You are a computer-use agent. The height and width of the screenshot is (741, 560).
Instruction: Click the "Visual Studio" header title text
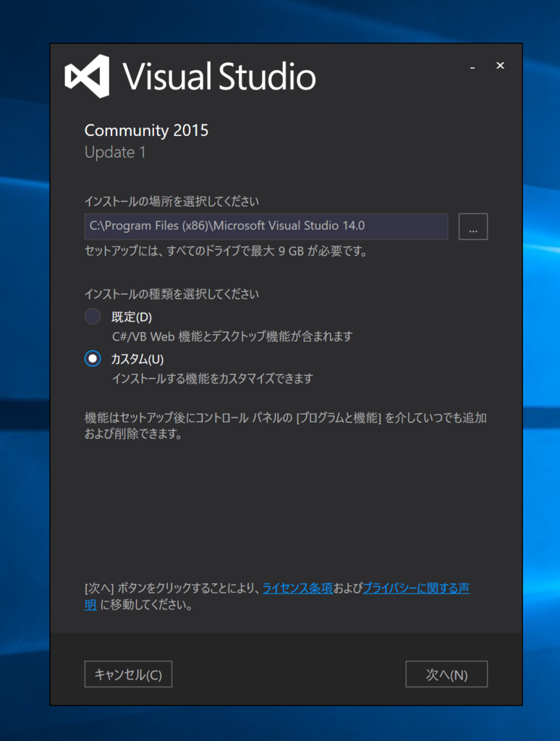coord(219,77)
